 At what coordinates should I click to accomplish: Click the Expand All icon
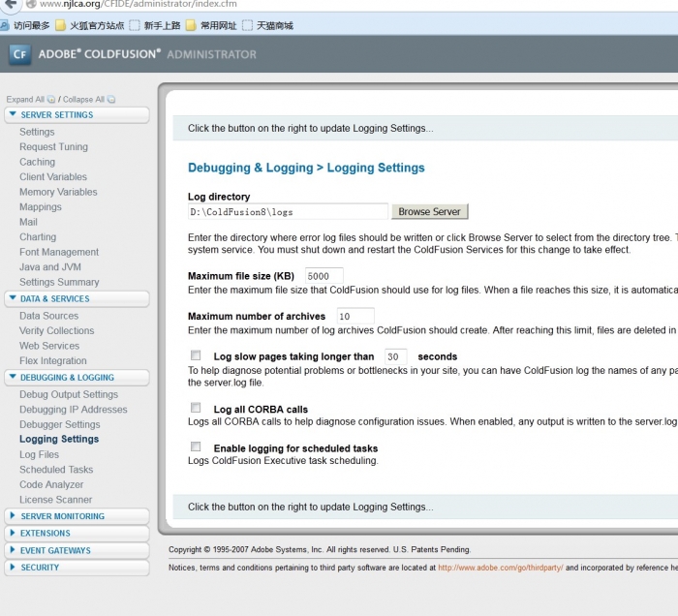(51, 100)
